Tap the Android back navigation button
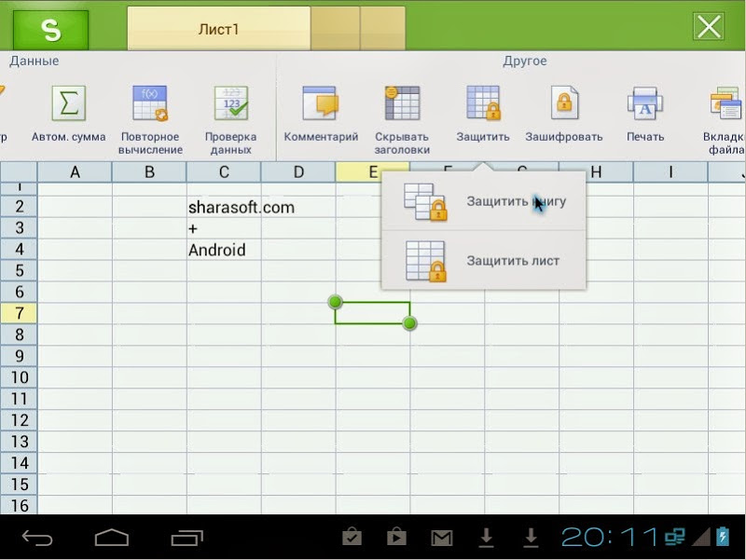 37,539
